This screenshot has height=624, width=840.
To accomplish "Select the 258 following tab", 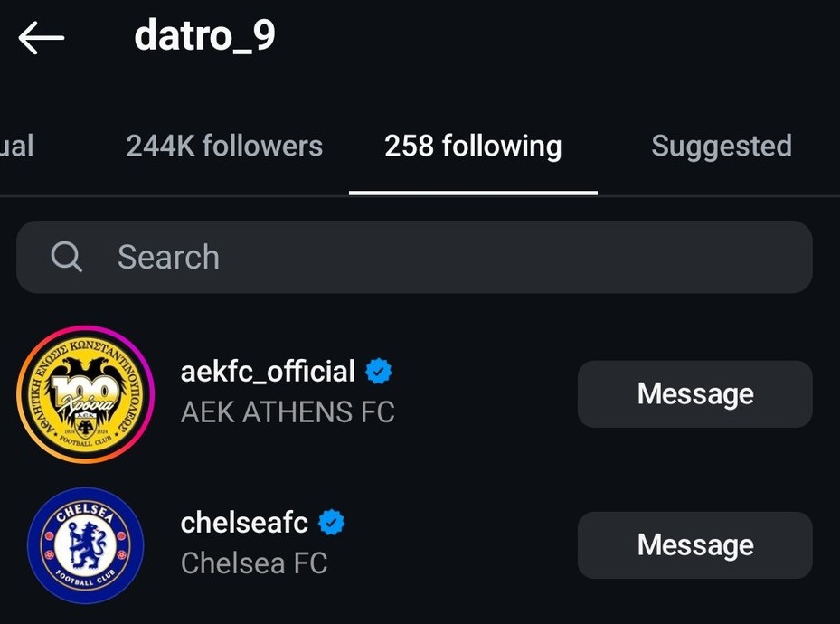I will (x=473, y=147).
